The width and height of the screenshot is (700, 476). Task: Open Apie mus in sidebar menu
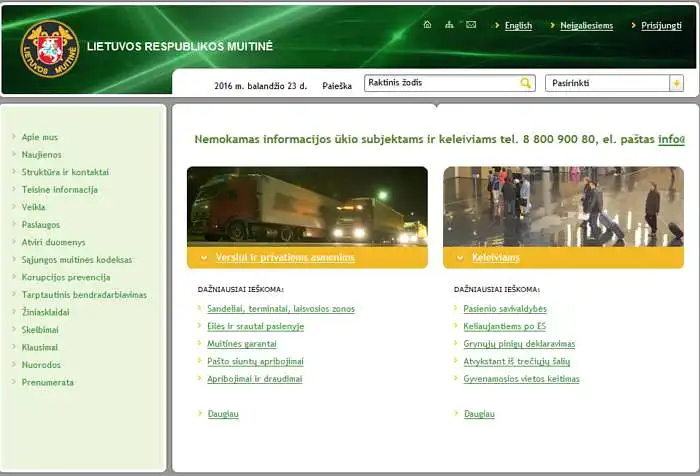[x=40, y=138]
